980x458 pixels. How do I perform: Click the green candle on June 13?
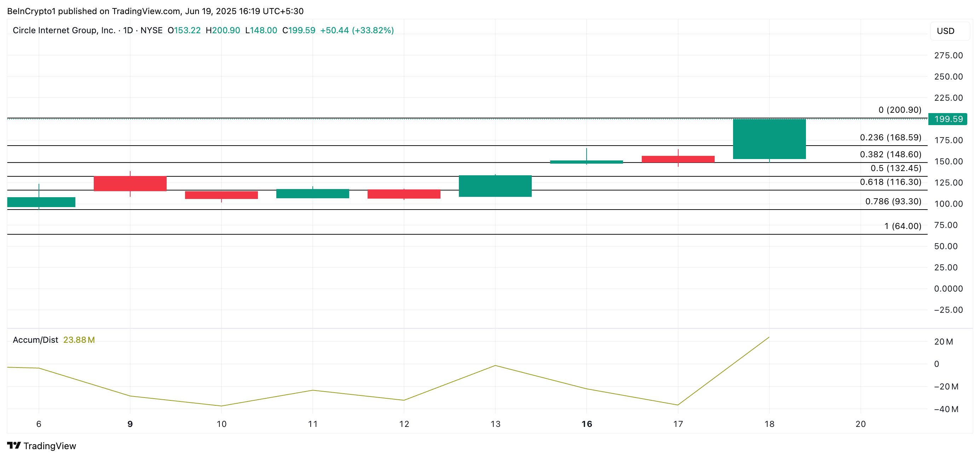495,186
